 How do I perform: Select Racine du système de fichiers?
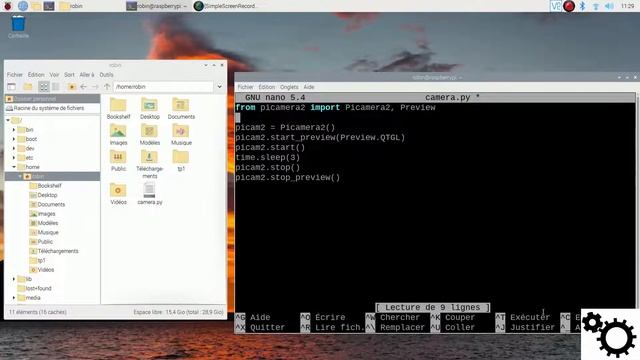tap(52, 108)
